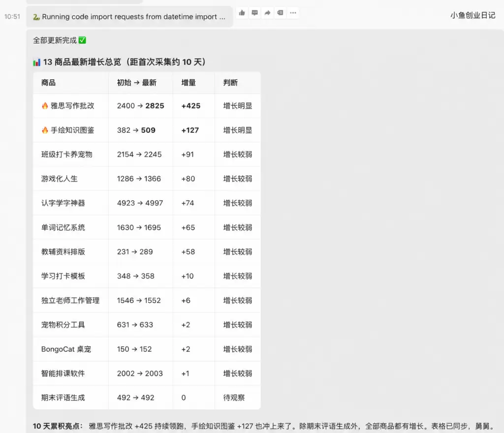Click the 增量 column header
This screenshot has width=504, height=433.
(189, 83)
